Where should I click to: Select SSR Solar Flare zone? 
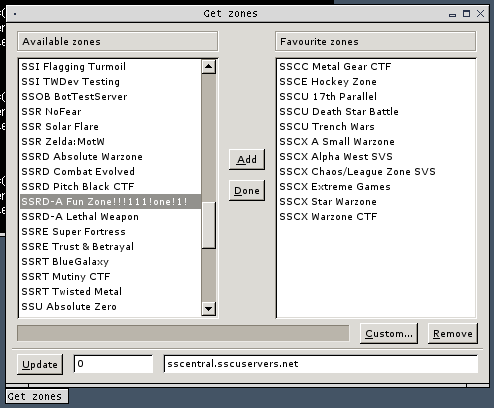111,127
